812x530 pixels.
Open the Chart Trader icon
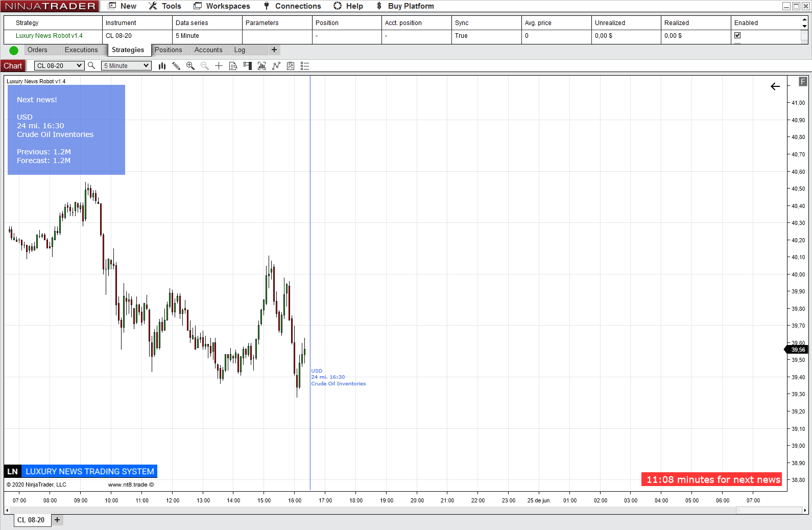[248, 66]
